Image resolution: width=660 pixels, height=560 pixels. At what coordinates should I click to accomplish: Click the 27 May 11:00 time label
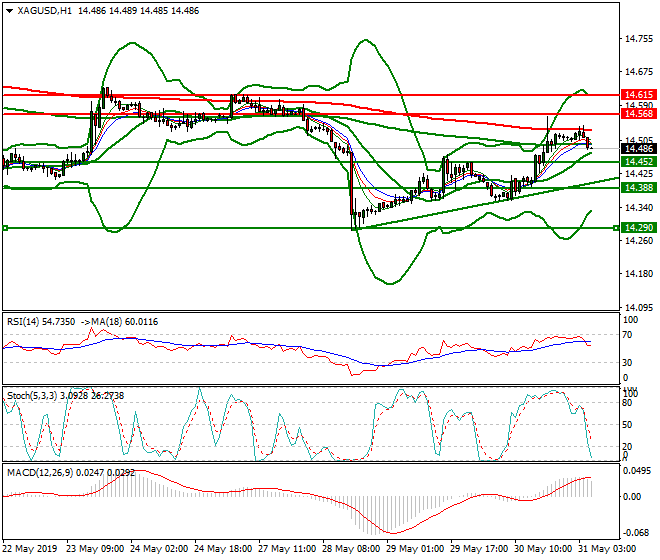(x=287, y=549)
